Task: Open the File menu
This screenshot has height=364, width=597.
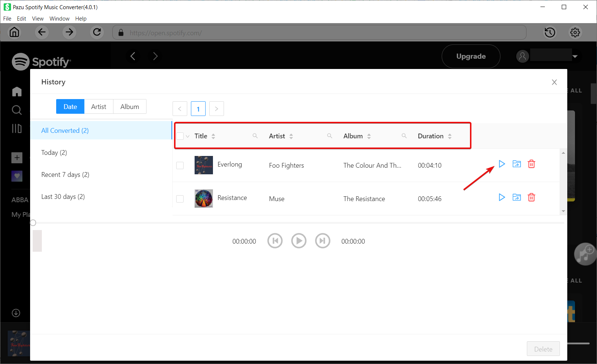Action: tap(7, 18)
